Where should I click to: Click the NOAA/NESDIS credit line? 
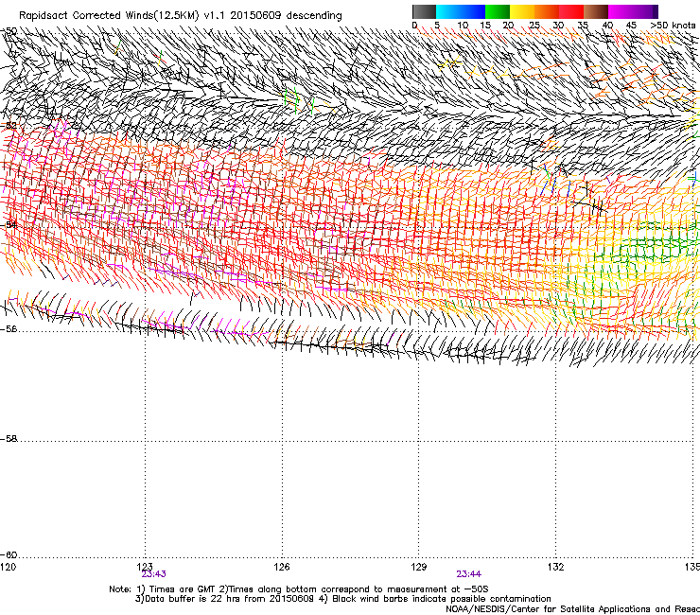coord(572,609)
